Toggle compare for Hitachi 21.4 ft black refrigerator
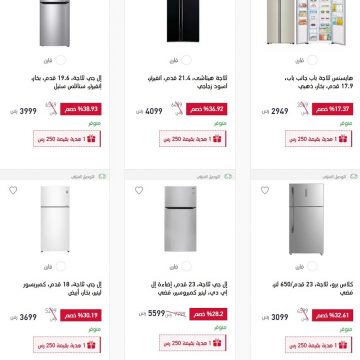 187,60
